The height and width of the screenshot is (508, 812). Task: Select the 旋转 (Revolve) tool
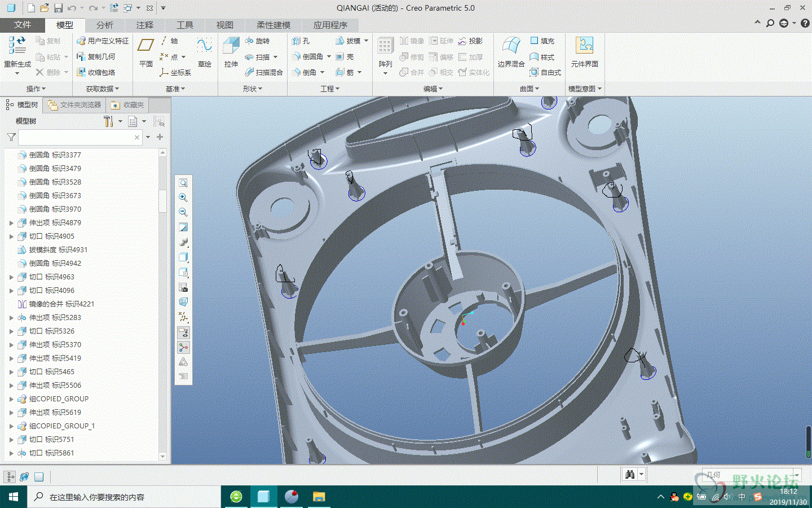click(257, 41)
